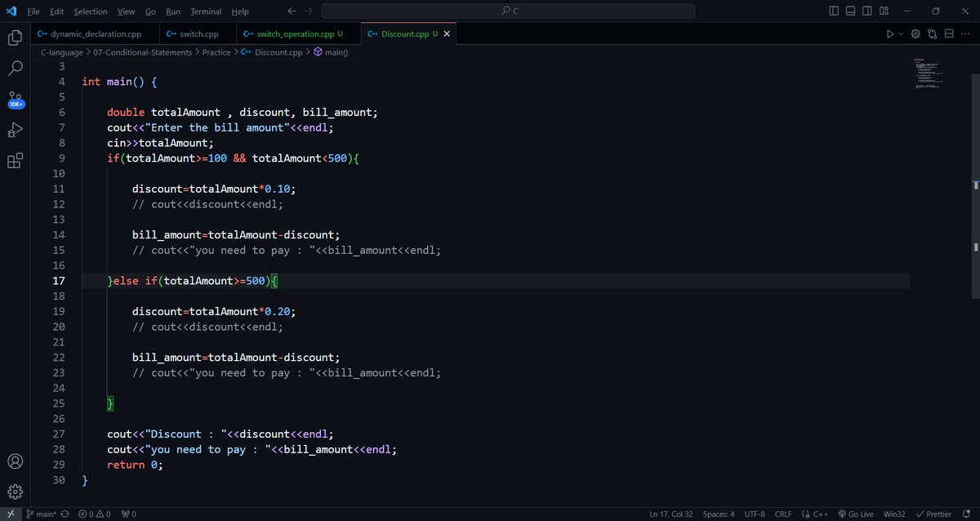Click the VS Code logo icon
This screenshot has height=521, width=980.
point(11,11)
